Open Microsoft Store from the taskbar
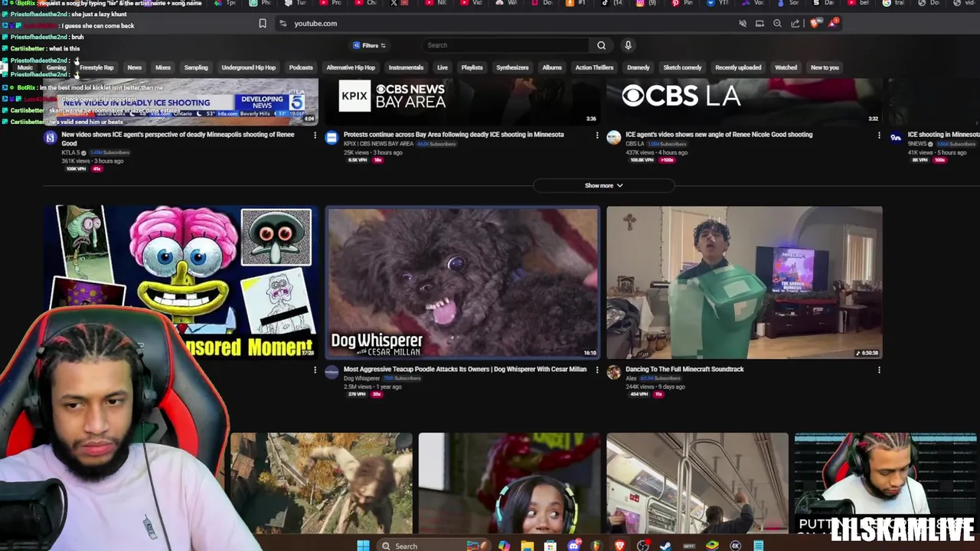The height and width of the screenshot is (551, 980). click(x=550, y=546)
